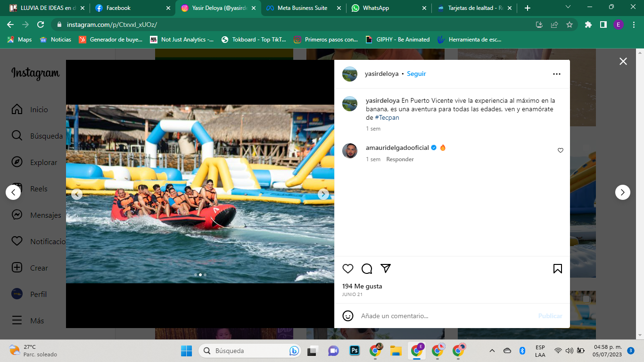Image resolution: width=644 pixels, height=362 pixels.
Task: Like the post with the heart icon
Action: 348,269
